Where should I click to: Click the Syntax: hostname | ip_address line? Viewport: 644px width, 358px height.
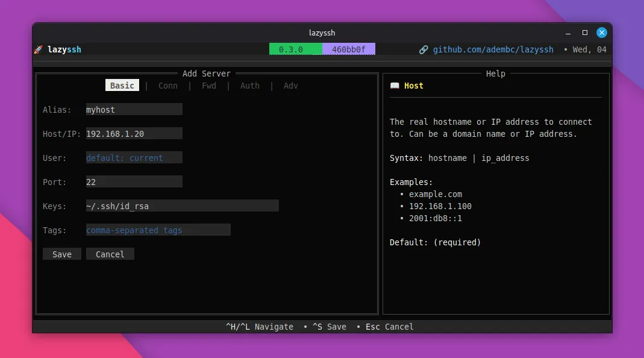click(460, 158)
